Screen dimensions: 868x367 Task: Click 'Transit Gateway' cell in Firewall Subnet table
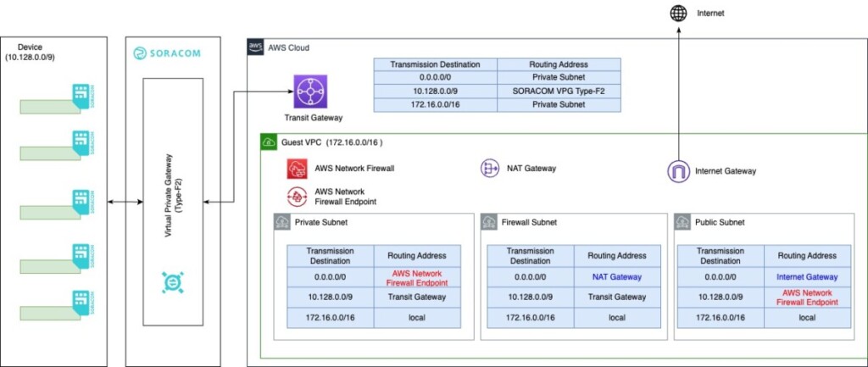coord(616,297)
